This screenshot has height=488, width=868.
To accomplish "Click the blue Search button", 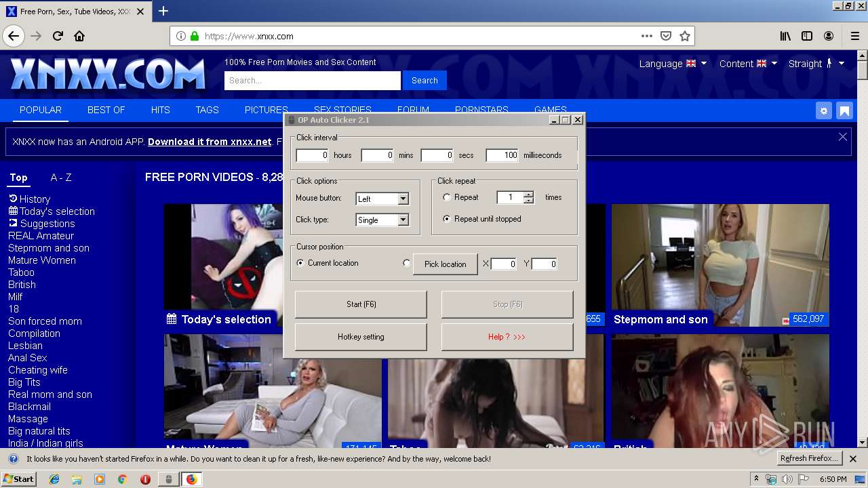I will tap(425, 80).
